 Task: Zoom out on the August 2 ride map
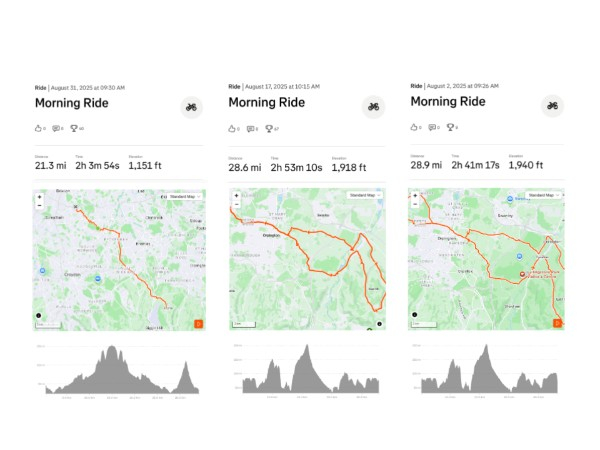(x=415, y=206)
